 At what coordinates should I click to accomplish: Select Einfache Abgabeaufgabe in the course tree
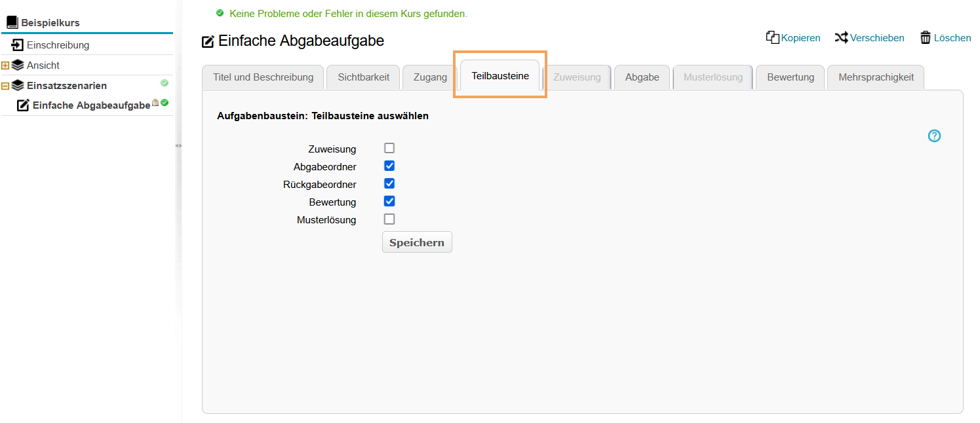point(91,105)
